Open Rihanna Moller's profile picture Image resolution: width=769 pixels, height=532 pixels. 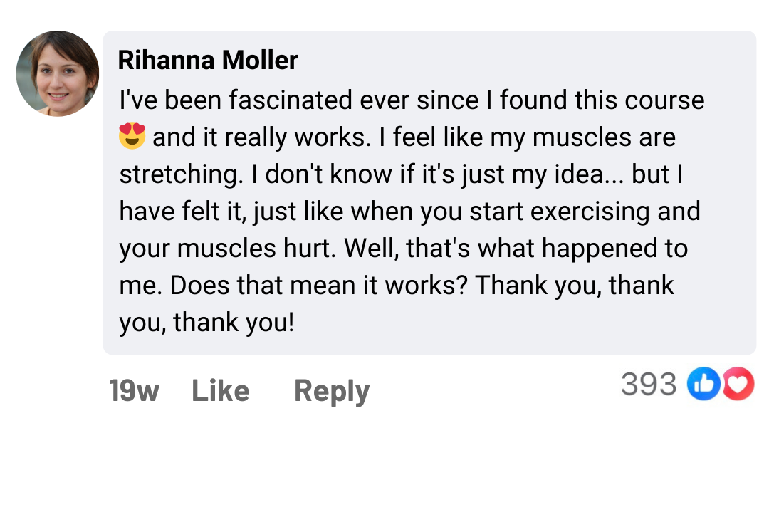pos(58,73)
